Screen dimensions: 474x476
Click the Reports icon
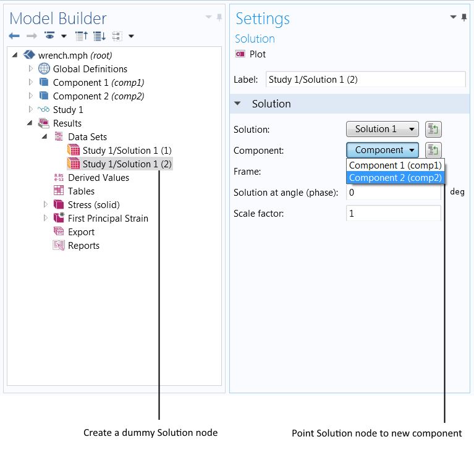click(59, 245)
